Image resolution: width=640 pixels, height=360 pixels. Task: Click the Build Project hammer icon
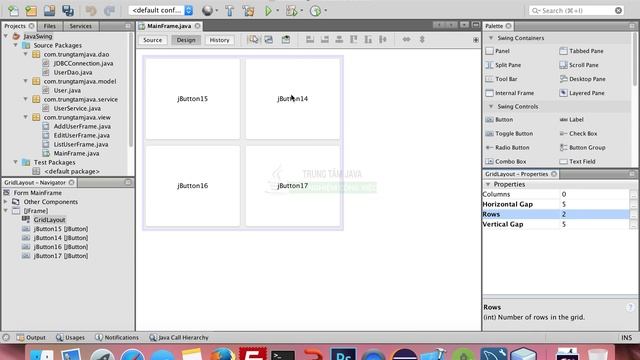[229, 11]
